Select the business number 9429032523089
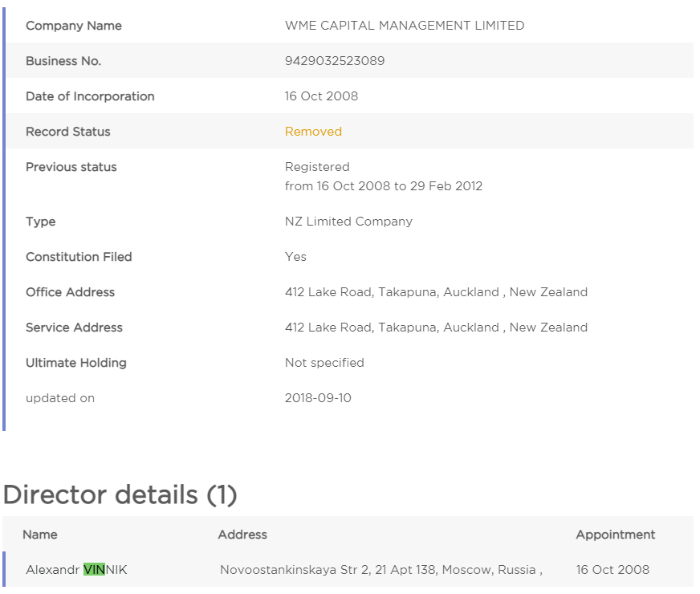The image size is (700, 594). (x=335, y=61)
